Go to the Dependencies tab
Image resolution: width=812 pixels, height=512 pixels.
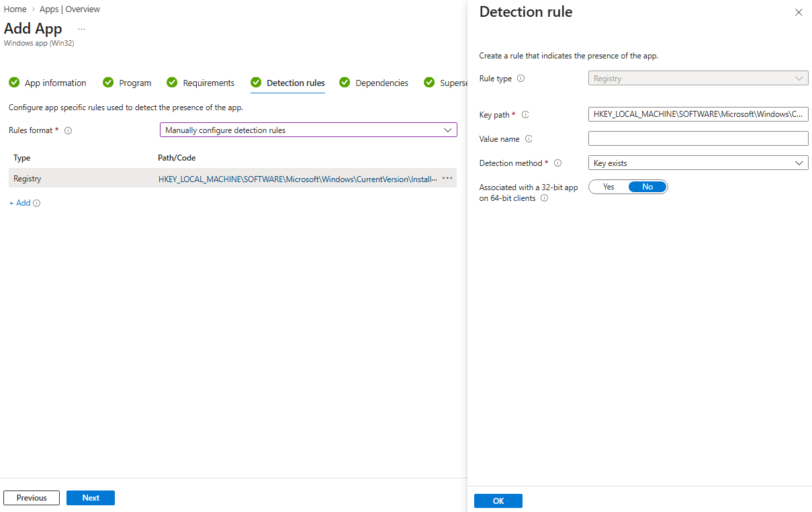click(x=381, y=83)
